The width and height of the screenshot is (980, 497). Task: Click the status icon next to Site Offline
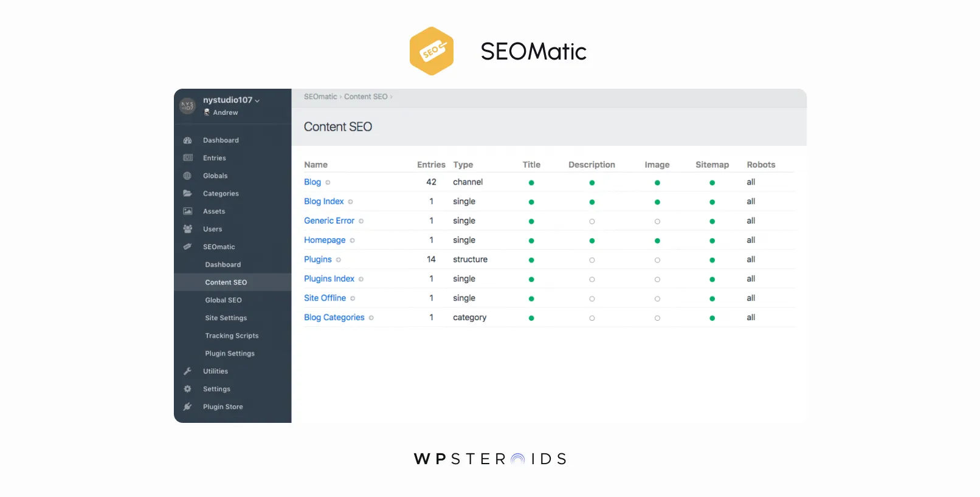tap(353, 298)
